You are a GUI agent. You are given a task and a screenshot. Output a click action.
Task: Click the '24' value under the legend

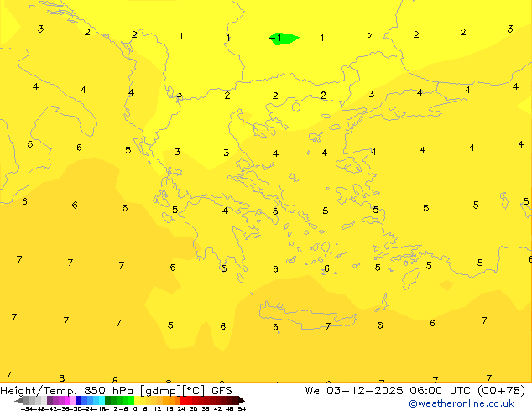pyautogui.click(x=181, y=408)
